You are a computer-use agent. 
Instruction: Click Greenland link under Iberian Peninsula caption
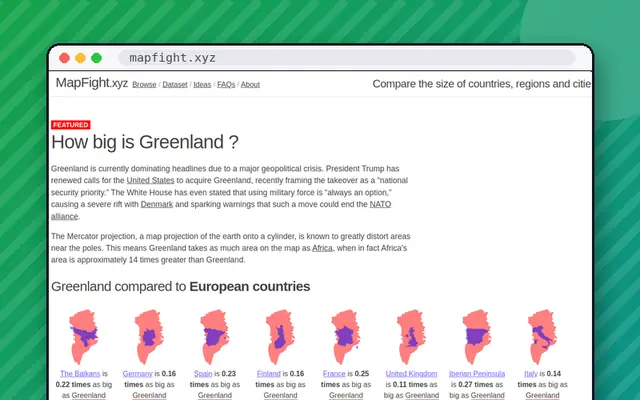click(x=487, y=395)
